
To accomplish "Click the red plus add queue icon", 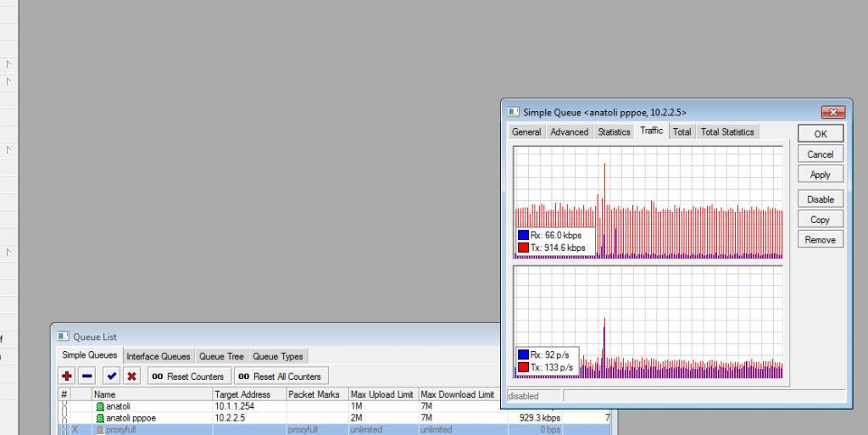I will point(67,376).
